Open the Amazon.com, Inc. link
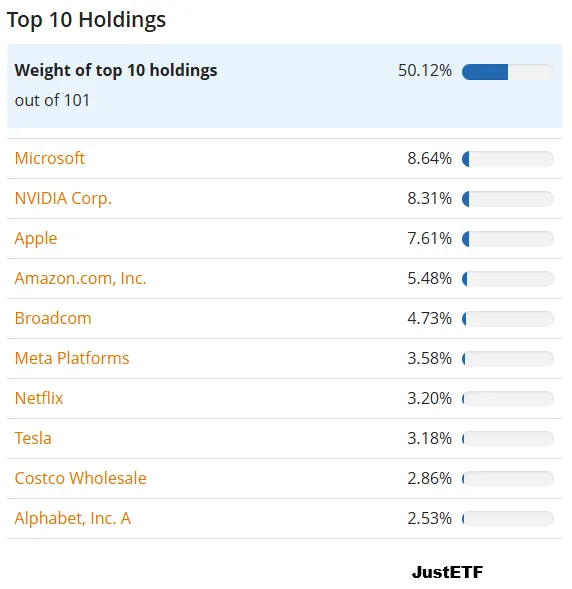The height and width of the screenshot is (589, 572). [80, 278]
